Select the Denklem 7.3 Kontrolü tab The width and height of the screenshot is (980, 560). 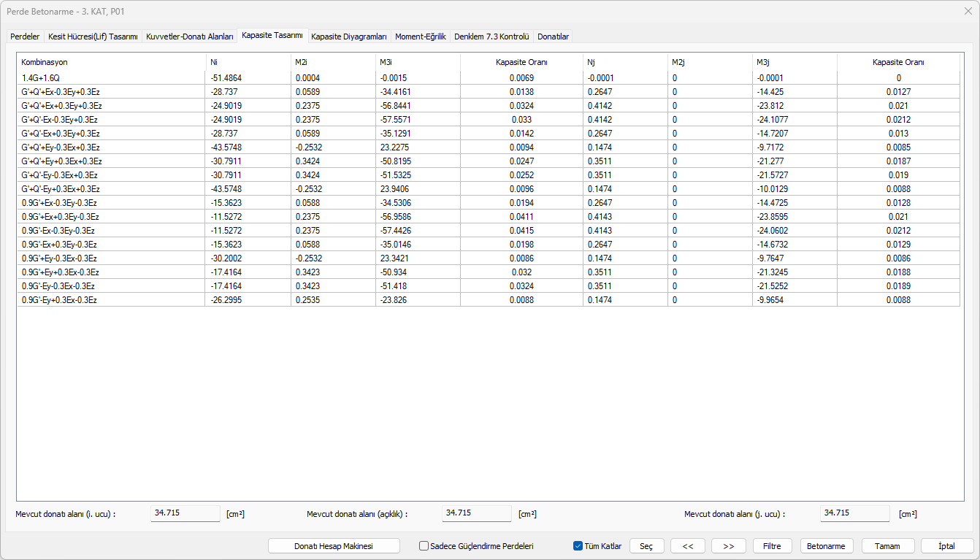491,36
